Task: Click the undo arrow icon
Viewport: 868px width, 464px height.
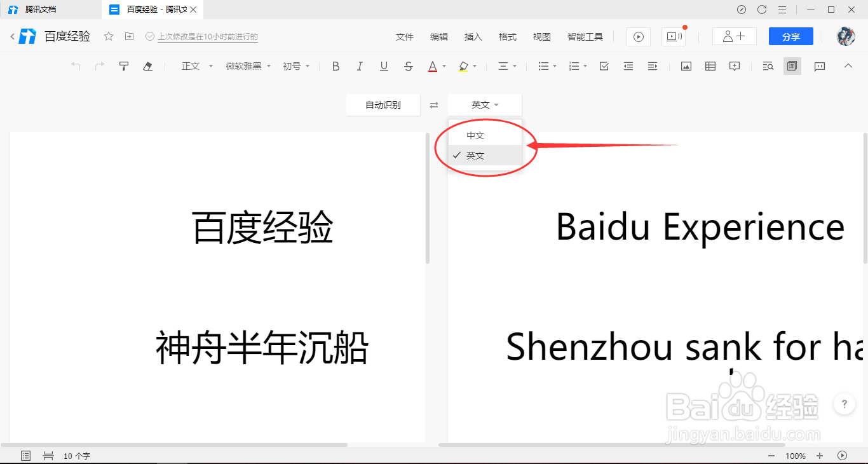Action: pos(76,66)
